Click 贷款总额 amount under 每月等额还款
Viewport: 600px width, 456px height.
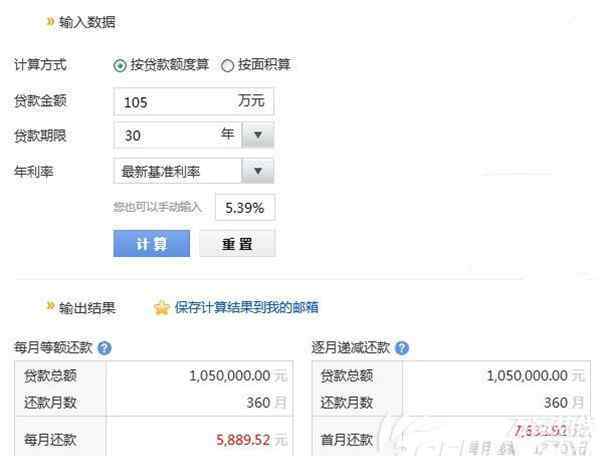click(x=229, y=376)
